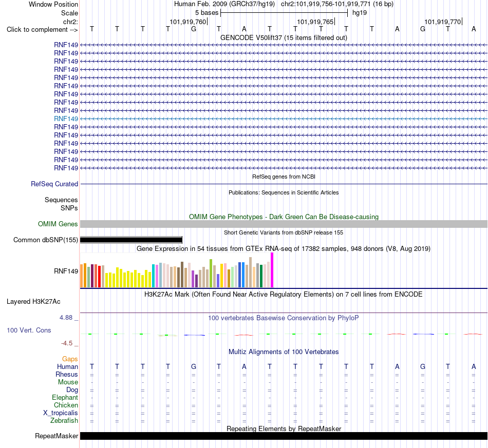The width and height of the screenshot is (488, 448).
Task: Click the '100 Vert. Cons' track label
Action: 29,330
